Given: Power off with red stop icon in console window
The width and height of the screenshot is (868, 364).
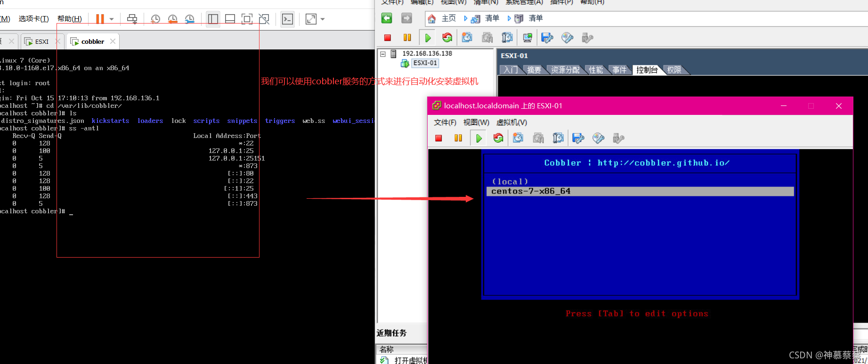Looking at the screenshot, I should pyautogui.click(x=438, y=138).
